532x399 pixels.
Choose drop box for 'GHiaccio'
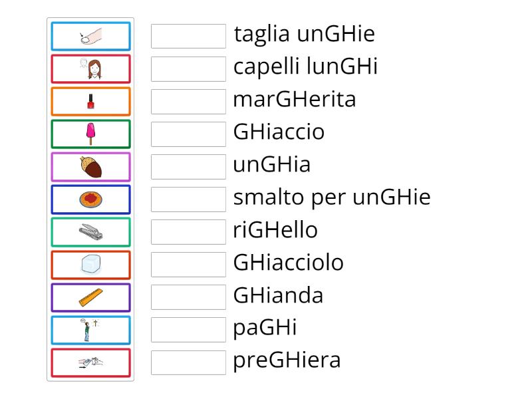(x=188, y=134)
